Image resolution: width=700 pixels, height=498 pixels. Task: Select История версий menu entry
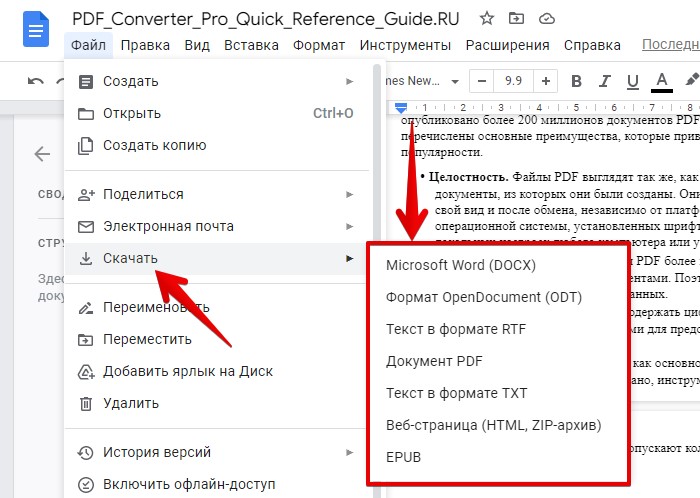216,452
